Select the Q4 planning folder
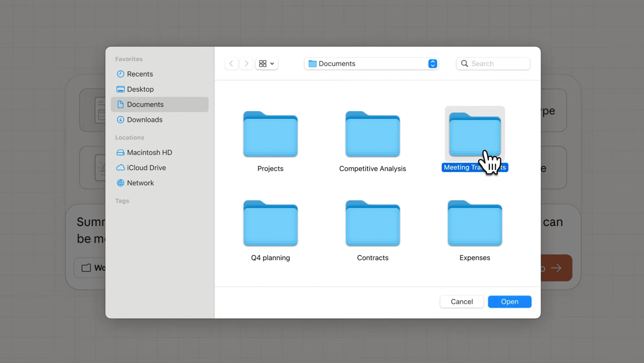 (x=270, y=223)
